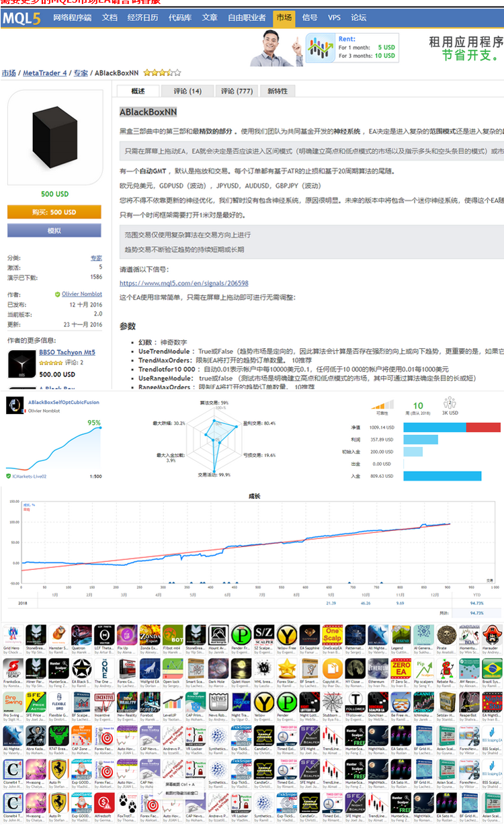Open the Pender Fr product icon
The height and width of the screenshot is (826, 504).
pos(242,634)
